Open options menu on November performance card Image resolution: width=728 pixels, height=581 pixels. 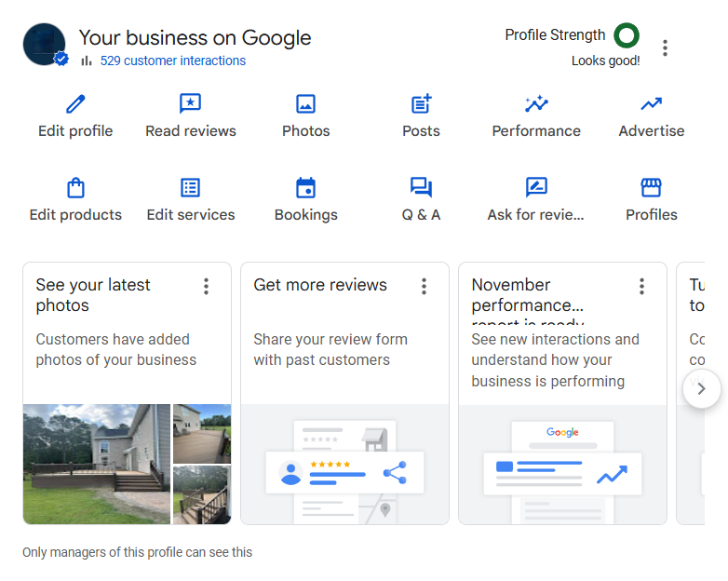(641, 286)
